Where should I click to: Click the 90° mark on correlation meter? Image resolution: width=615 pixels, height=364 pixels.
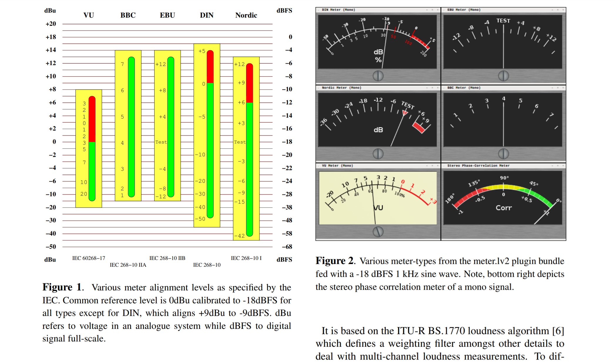504,178
